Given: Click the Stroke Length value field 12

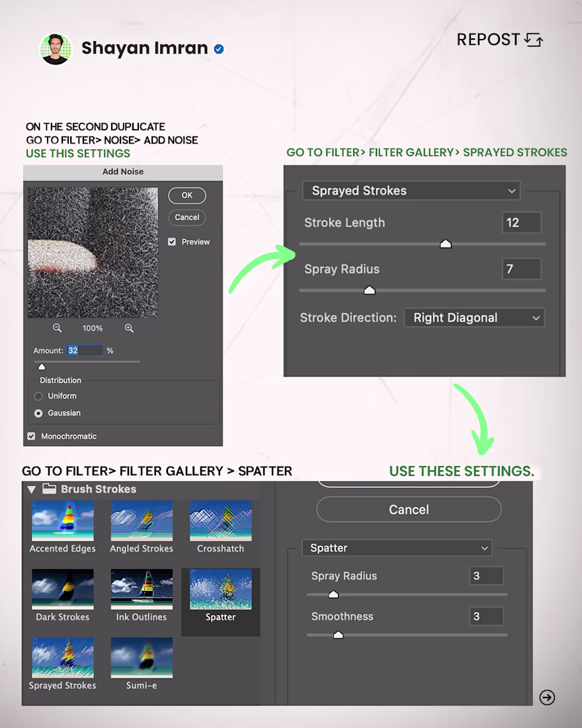Looking at the screenshot, I should coord(522,222).
